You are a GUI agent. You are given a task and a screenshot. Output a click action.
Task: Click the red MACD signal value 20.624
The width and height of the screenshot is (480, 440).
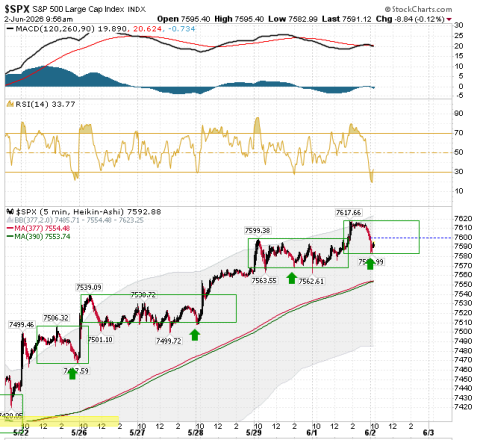click(147, 29)
